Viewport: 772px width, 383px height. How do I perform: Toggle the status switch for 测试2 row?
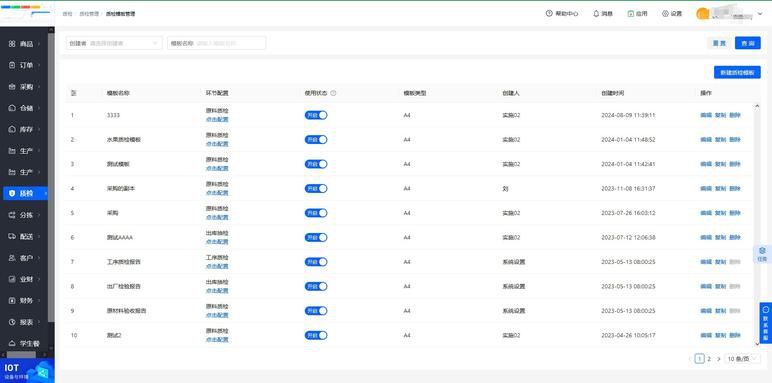pos(316,335)
